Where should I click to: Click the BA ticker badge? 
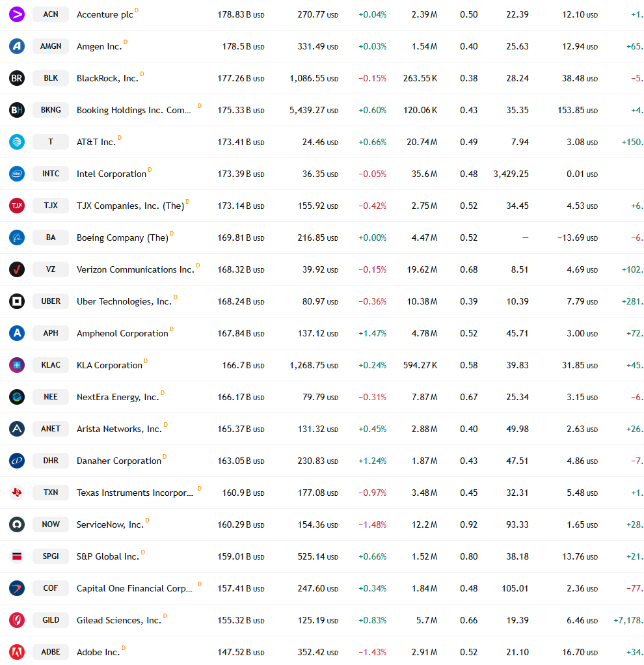[51, 238]
